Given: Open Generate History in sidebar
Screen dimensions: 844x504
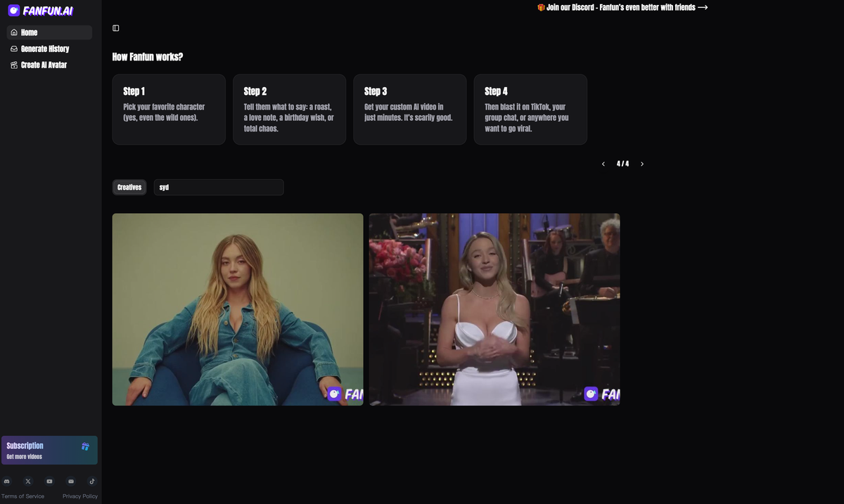Looking at the screenshot, I should pos(44,49).
